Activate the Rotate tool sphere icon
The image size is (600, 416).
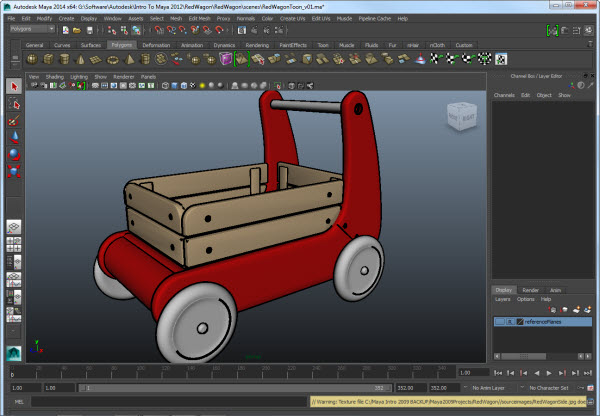(14, 154)
